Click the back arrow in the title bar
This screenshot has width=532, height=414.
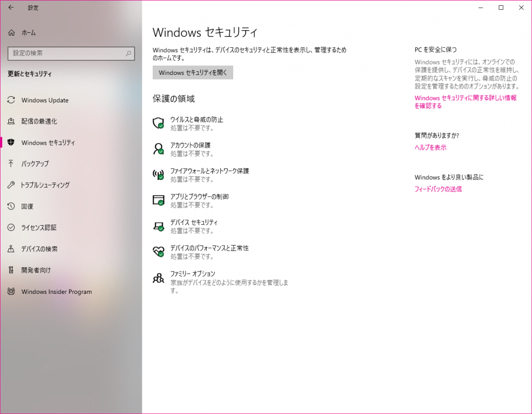(11, 8)
